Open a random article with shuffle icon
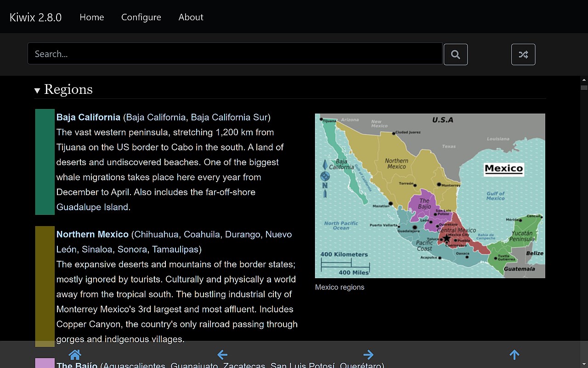The height and width of the screenshot is (368, 588). pyautogui.click(x=523, y=54)
